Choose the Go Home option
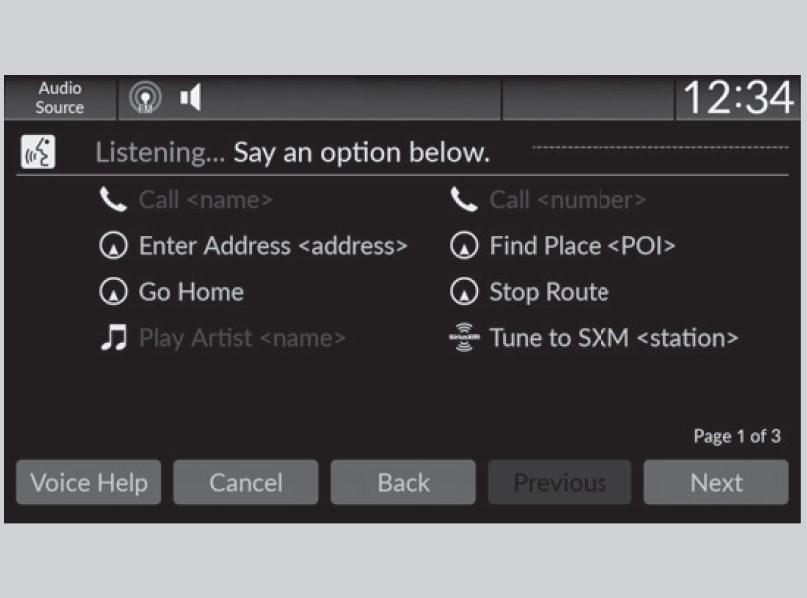The image size is (807, 598). 191,292
